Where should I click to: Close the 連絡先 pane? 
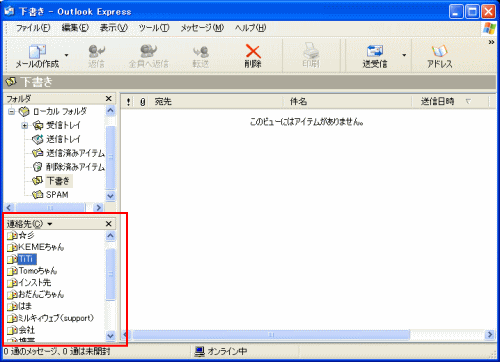(x=108, y=224)
